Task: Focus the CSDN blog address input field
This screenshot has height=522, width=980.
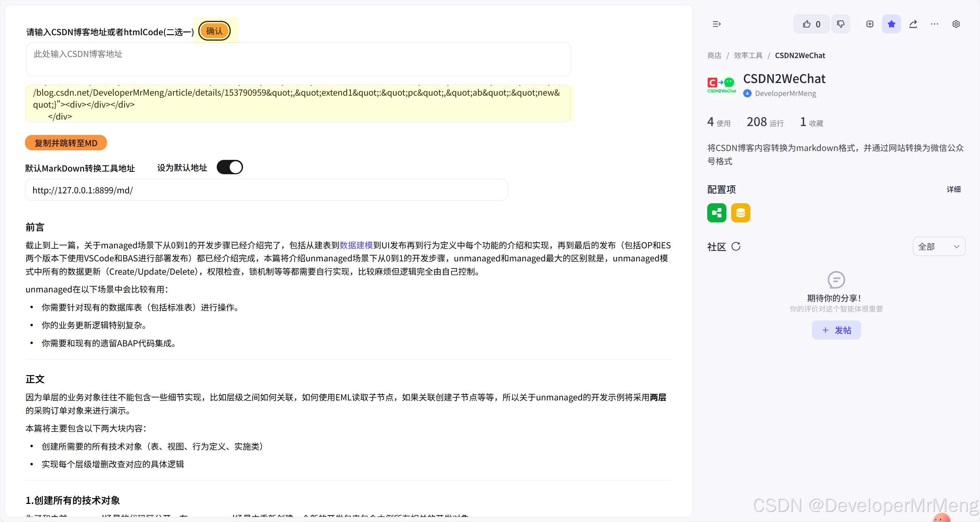Action: (x=298, y=59)
